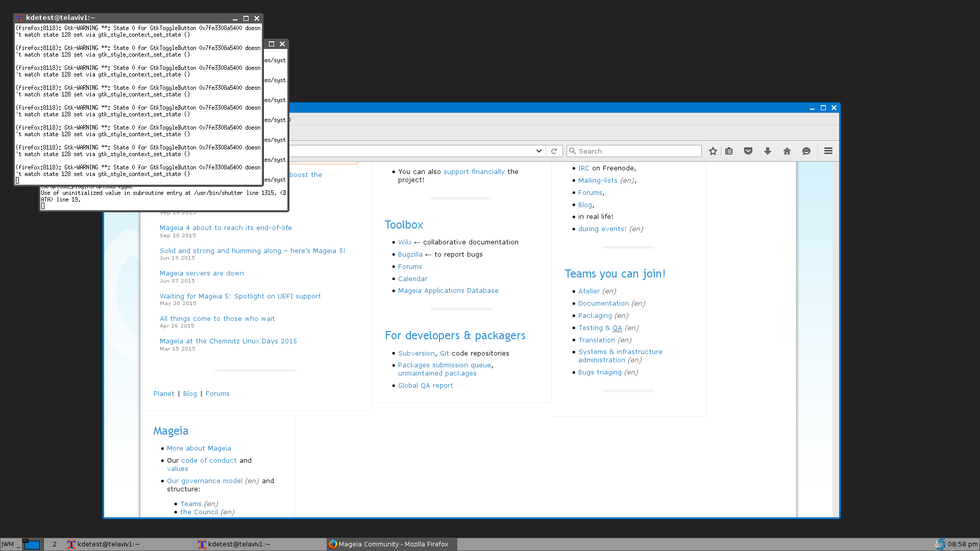Open the 'Bugs triaging' team link
Image resolution: width=980 pixels, height=551 pixels.
coord(600,372)
